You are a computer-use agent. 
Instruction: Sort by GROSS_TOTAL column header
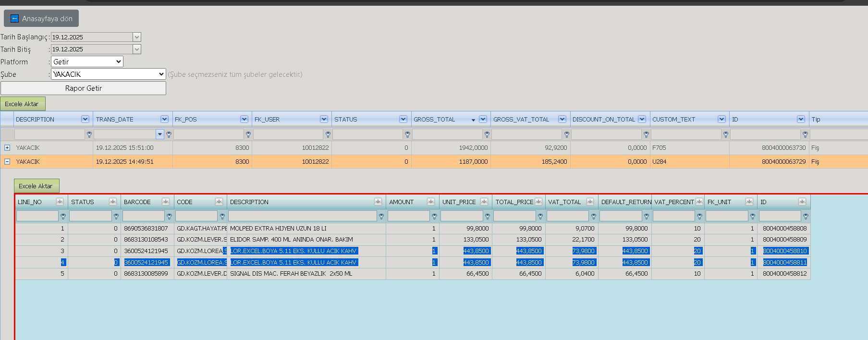[434, 119]
